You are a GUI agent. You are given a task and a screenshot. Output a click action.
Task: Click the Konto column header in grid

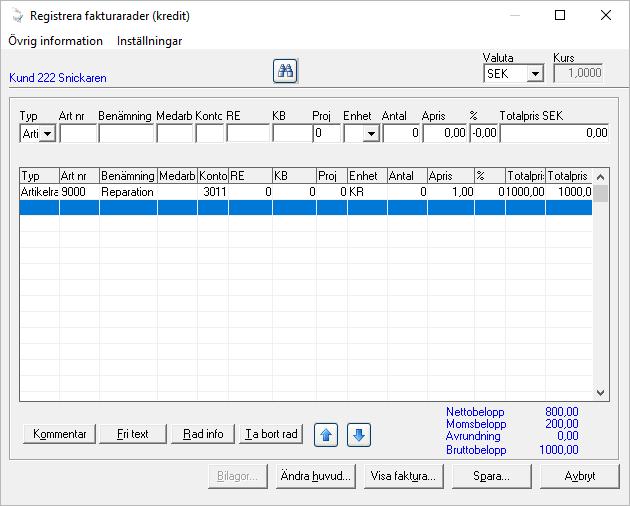coord(213,176)
